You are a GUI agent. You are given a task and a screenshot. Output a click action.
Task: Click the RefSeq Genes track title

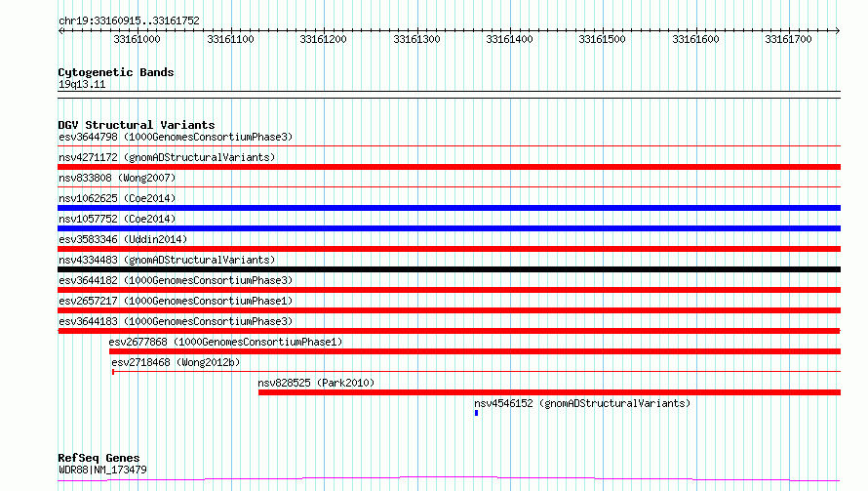click(99, 458)
